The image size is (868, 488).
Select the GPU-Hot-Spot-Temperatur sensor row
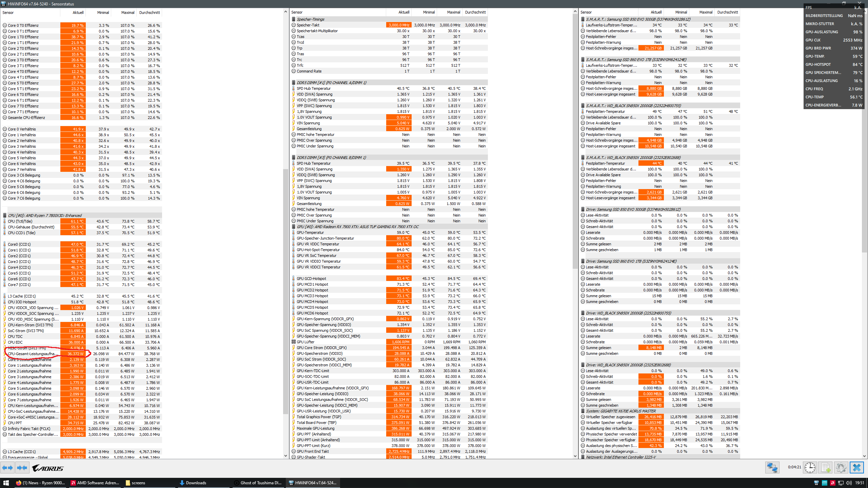click(x=318, y=250)
